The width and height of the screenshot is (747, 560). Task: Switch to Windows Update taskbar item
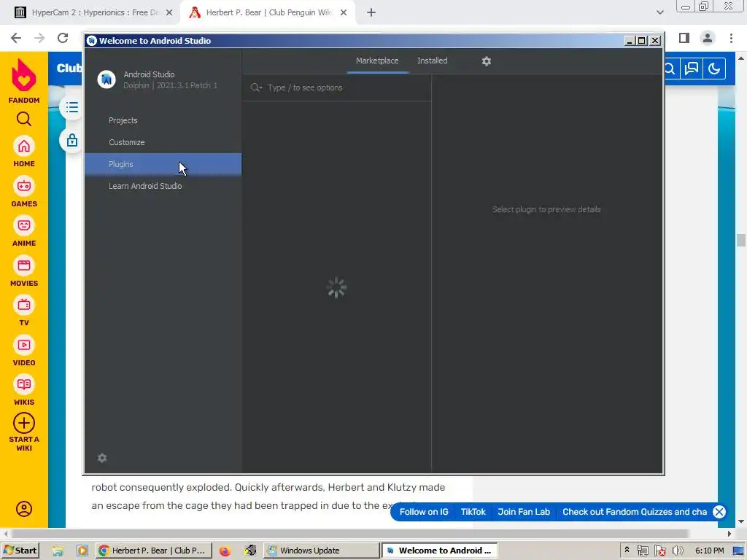[322, 551]
